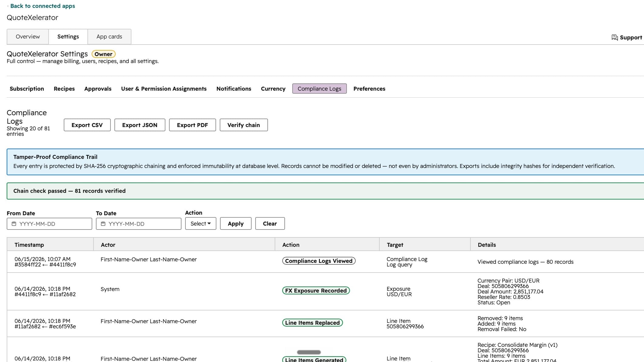Open User & Permission Assignments section
Image resolution: width=644 pixels, height=362 pixels.
[164, 89]
